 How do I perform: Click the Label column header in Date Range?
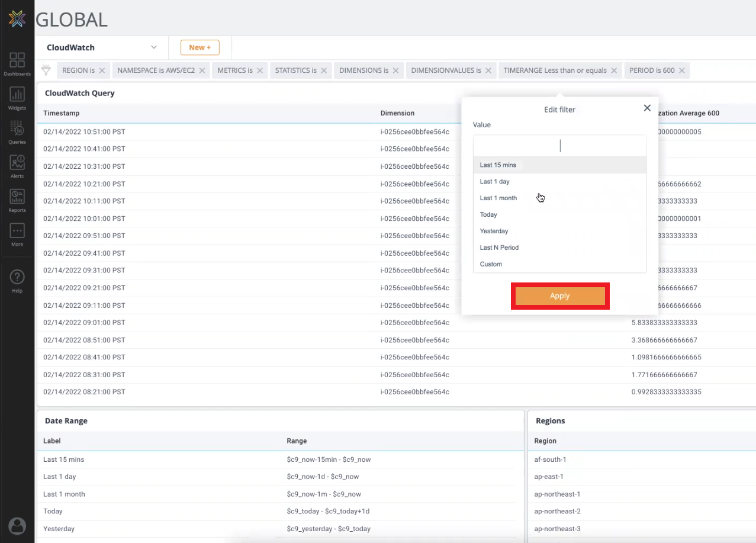click(x=52, y=441)
